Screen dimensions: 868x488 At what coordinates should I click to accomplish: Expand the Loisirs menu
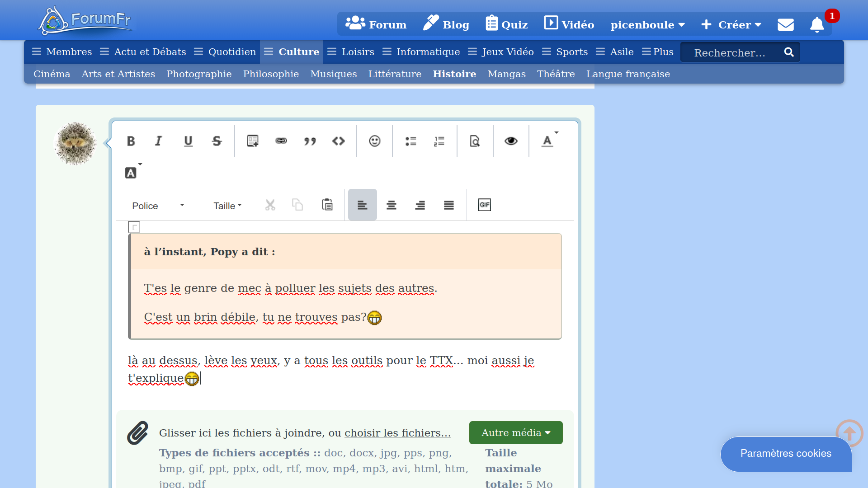coord(351,52)
